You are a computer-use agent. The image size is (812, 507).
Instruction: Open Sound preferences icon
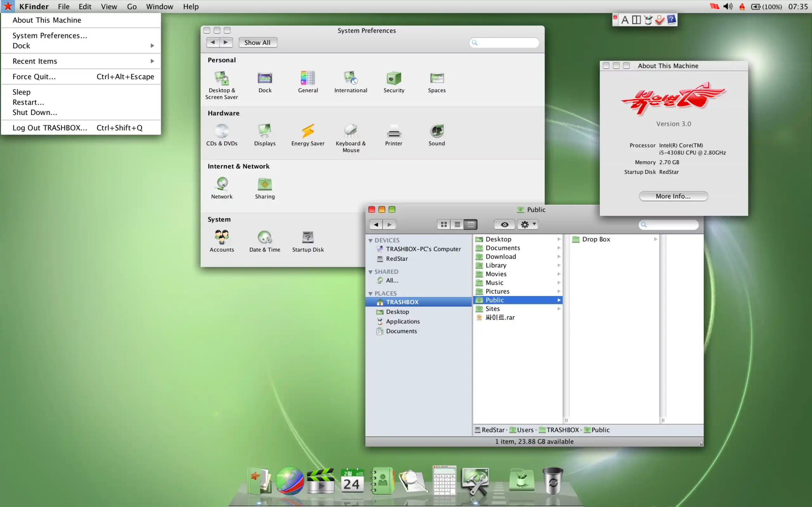pos(436,132)
